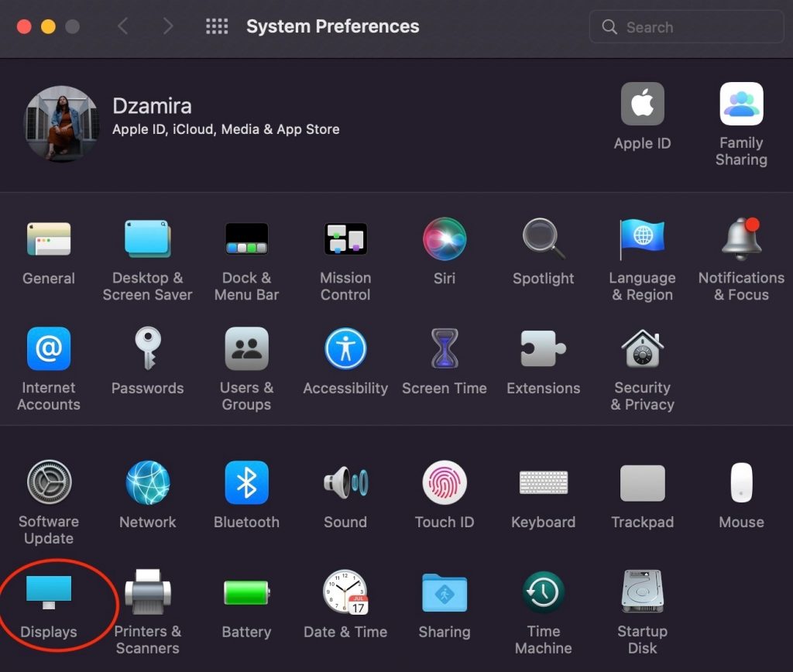
Task: Go back using the back arrow
Action: click(122, 27)
